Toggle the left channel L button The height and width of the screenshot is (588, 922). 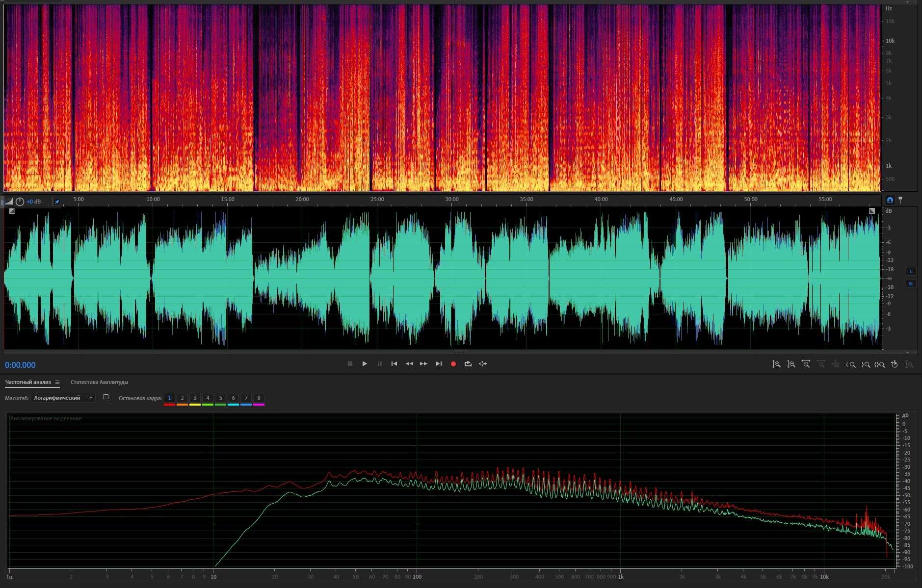[911, 272]
